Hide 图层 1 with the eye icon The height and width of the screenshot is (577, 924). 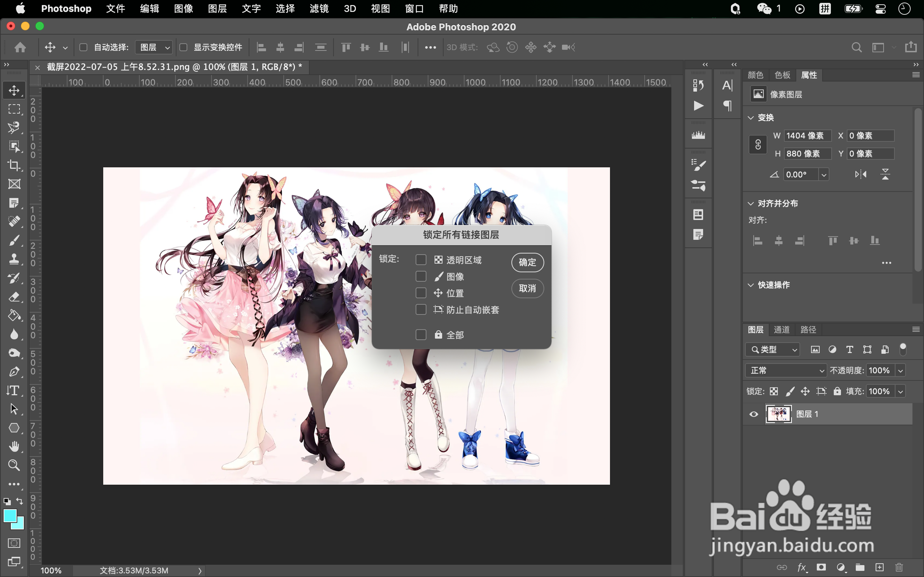tap(754, 414)
